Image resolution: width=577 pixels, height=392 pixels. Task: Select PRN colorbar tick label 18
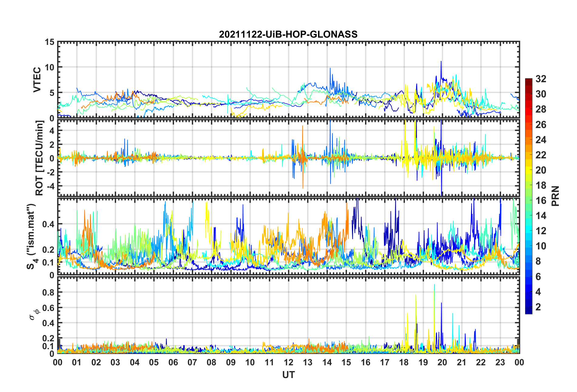[541, 185]
